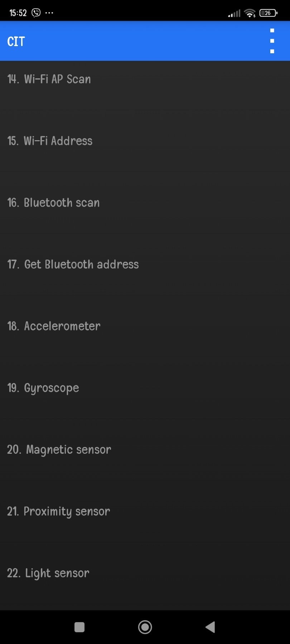Tap the square recent apps button

coord(79,627)
